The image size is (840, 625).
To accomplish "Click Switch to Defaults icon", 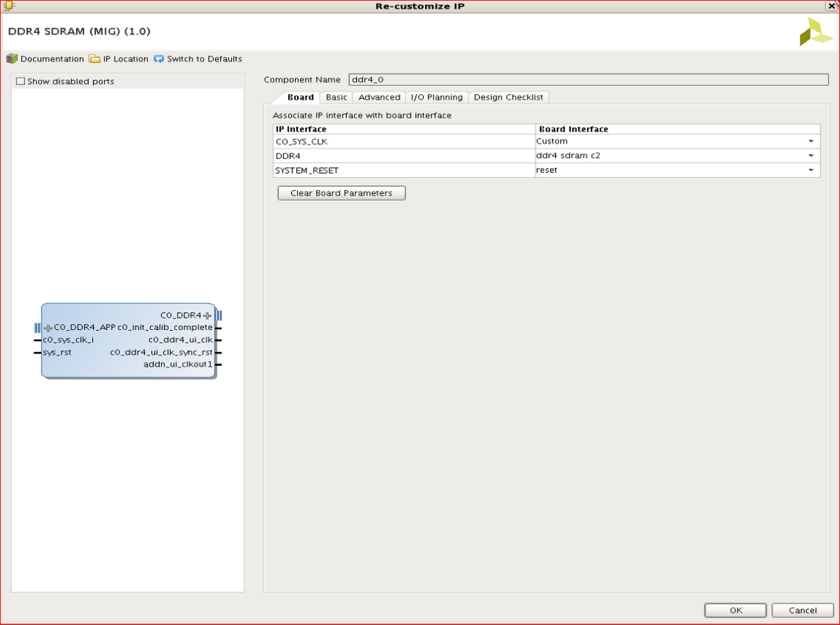I will click(159, 59).
